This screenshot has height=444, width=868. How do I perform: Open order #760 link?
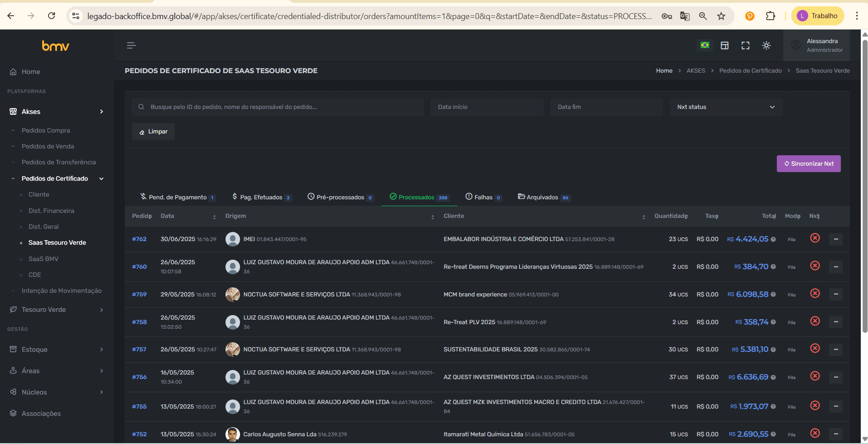139,267
